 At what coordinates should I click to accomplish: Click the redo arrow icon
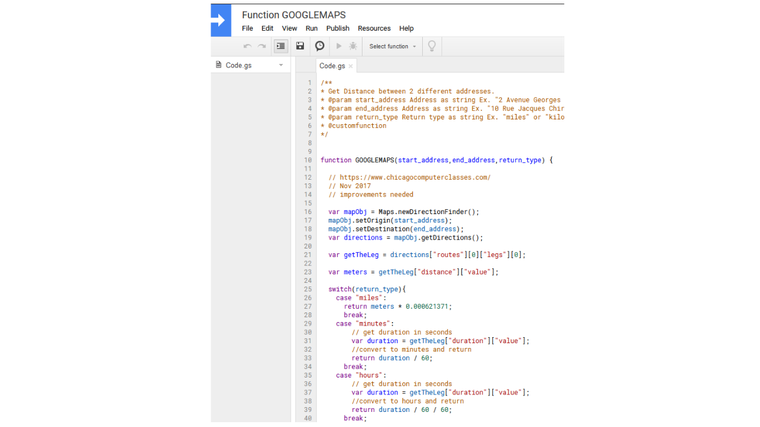(262, 46)
